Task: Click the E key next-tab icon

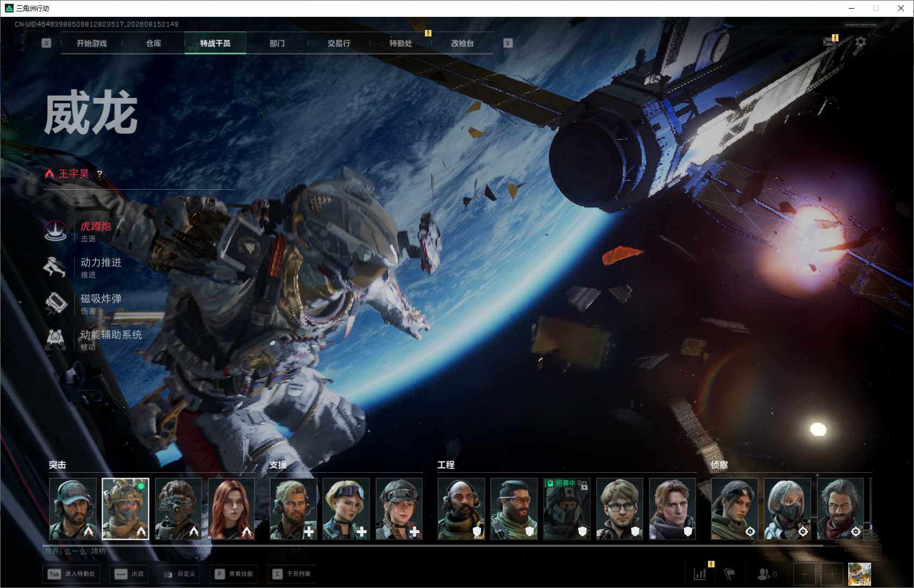Action: pyautogui.click(x=508, y=43)
